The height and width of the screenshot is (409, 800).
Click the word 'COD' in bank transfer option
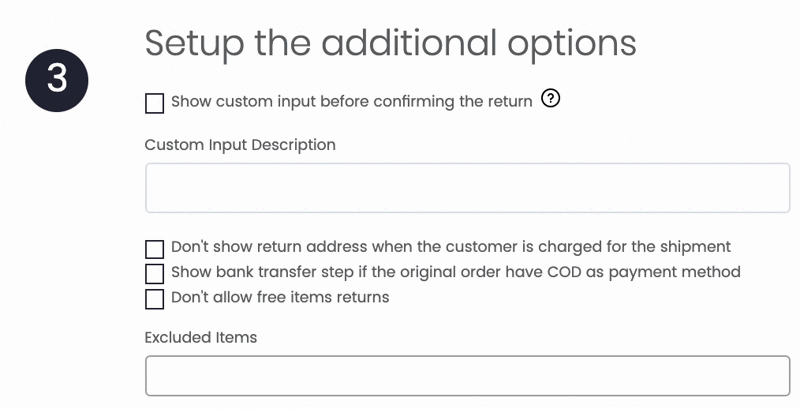564,272
